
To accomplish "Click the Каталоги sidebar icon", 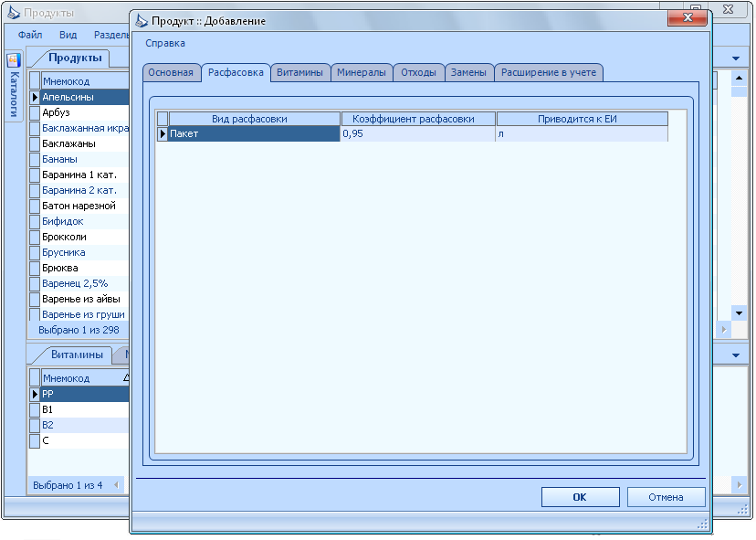I will (x=14, y=60).
